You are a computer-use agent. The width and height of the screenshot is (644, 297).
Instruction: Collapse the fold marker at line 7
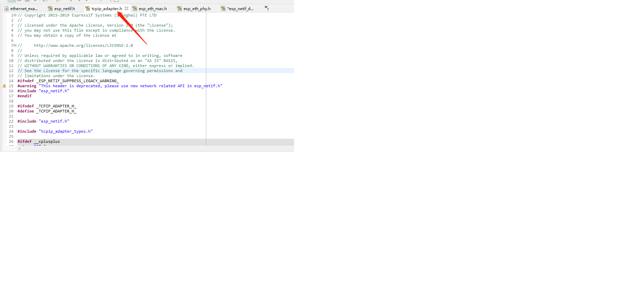point(15,45)
